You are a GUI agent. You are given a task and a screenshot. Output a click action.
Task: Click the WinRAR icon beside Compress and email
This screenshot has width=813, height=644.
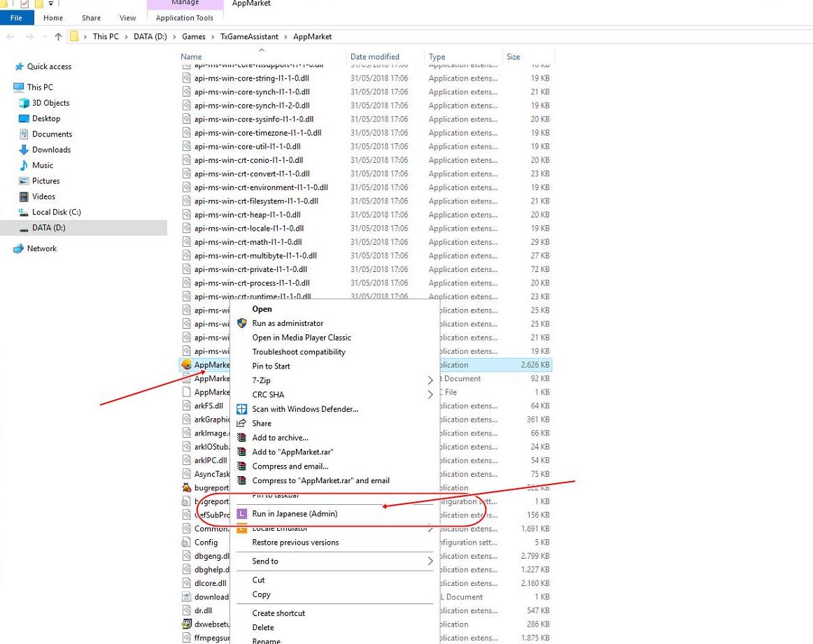point(241,466)
